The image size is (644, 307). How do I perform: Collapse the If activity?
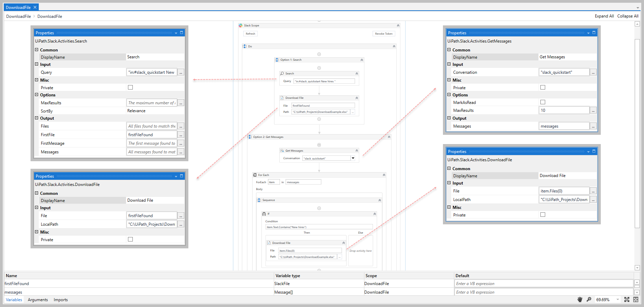tap(375, 214)
